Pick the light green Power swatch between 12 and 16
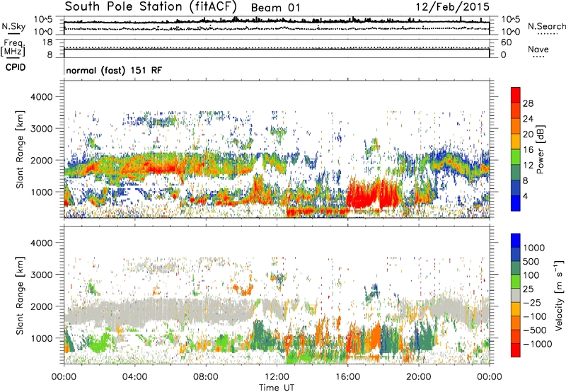This screenshot has height=392, width=566. click(x=516, y=157)
